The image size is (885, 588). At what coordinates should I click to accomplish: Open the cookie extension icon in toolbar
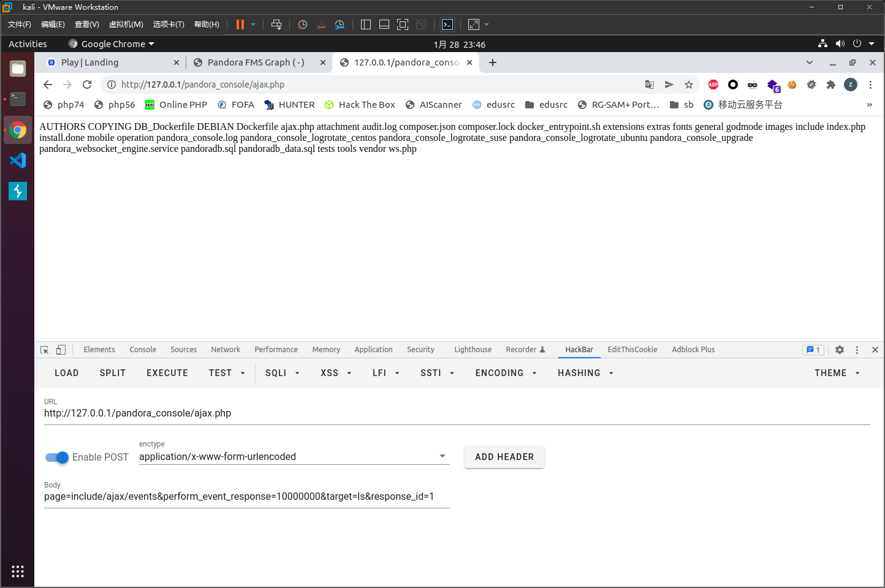(792, 85)
